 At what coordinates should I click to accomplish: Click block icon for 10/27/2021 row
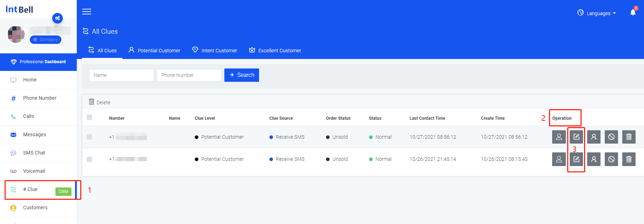click(x=611, y=137)
